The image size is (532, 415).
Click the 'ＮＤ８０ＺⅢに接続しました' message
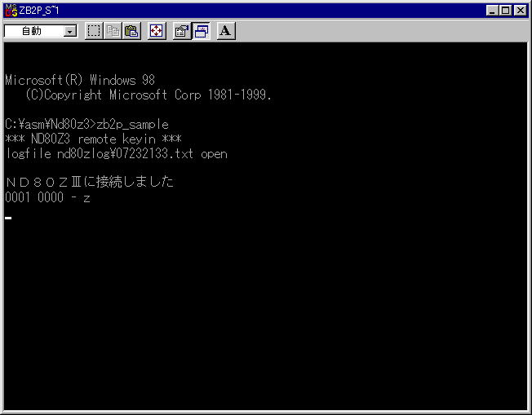[x=90, y=182]
